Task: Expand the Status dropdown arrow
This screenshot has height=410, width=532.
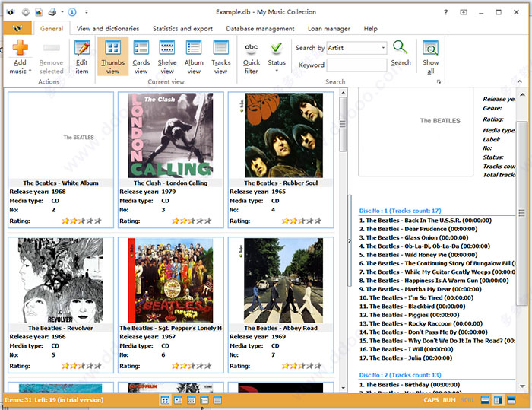Action: (277, 71)
